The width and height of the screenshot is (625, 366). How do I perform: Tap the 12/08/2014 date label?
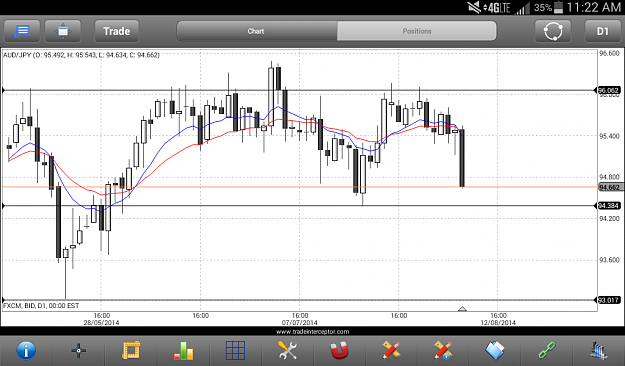coord(498,323)
